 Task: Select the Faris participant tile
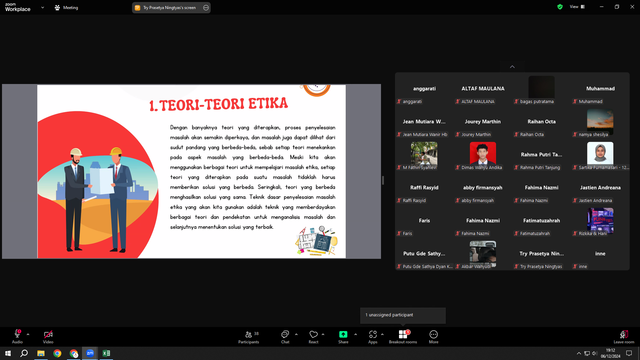point(424,221)
